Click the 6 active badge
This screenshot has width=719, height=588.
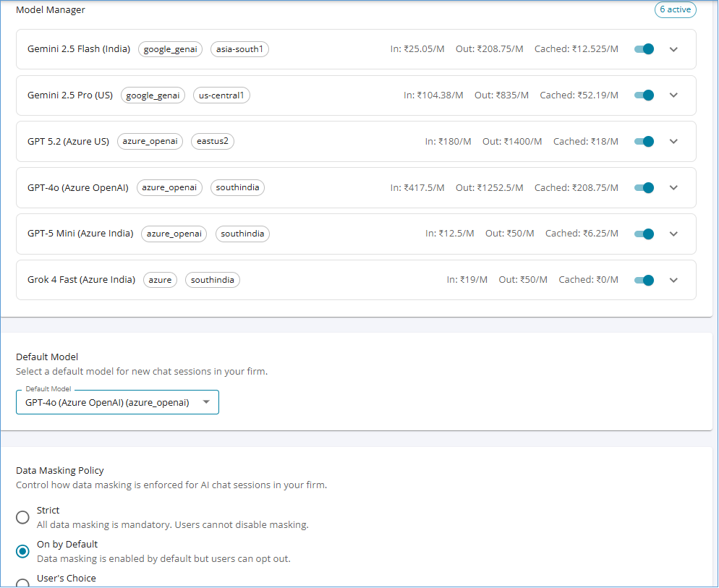(675, 9)
